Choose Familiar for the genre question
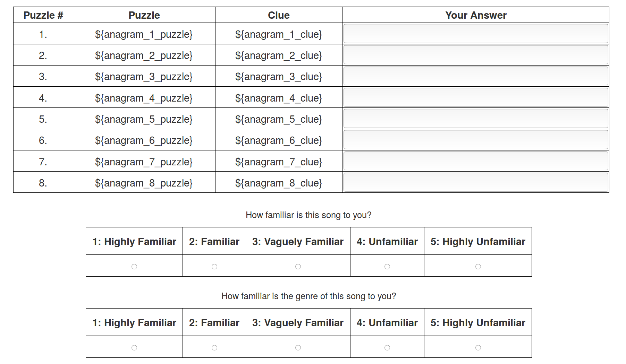The image size is (626, 364). pyautogui.click(x=214, y=348)
